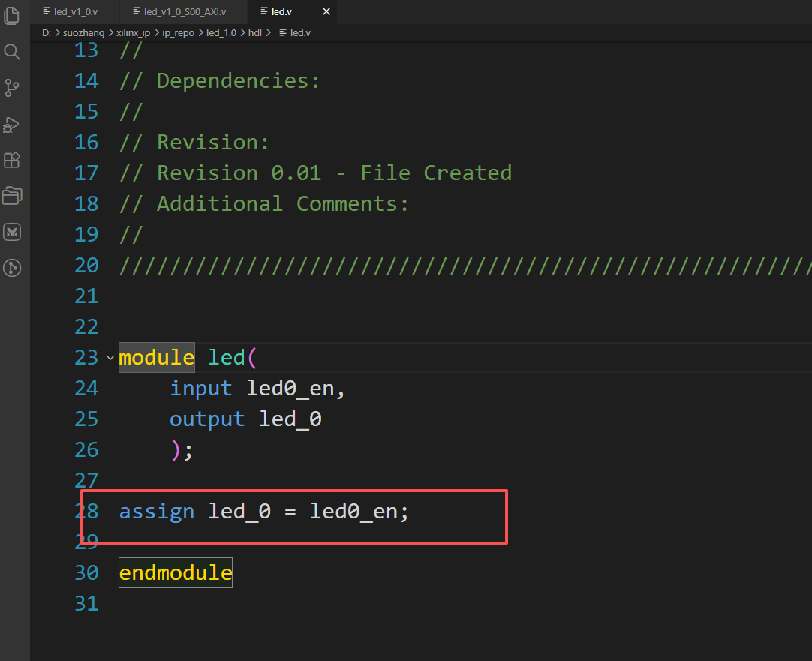Collapse the module led code fold
The width and height of the screenshot is (812, 661).
coord(110,358)
